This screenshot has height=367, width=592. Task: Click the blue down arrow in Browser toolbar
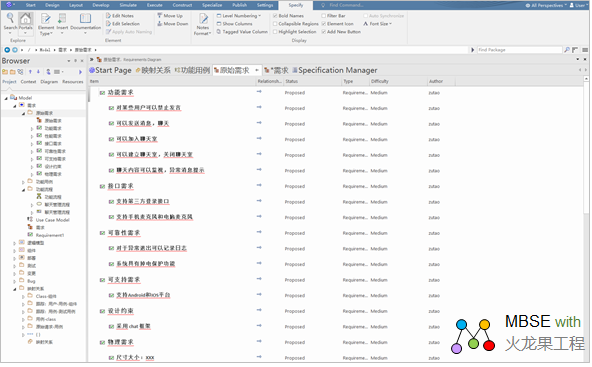click(x=38, y=72)
